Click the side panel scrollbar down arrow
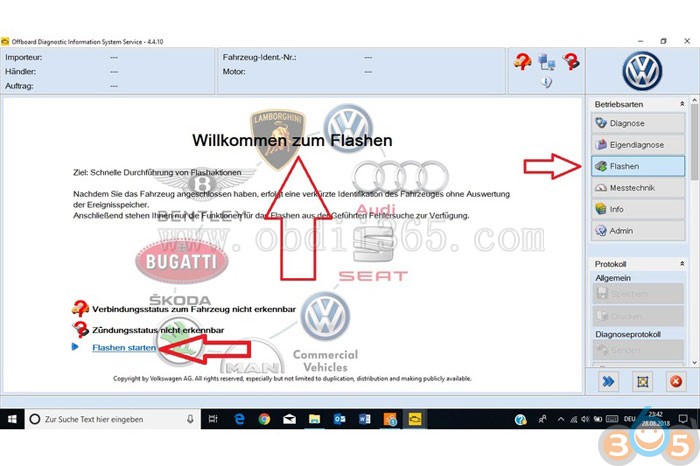 pos(694,362)
